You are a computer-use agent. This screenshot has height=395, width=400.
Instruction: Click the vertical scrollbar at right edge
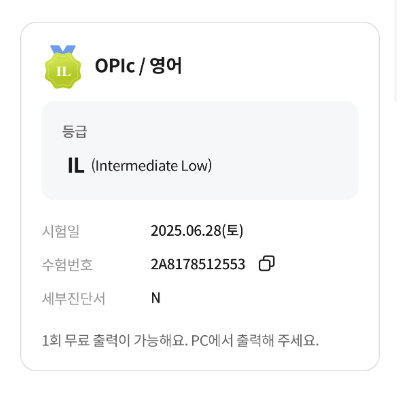pos(397,50)
